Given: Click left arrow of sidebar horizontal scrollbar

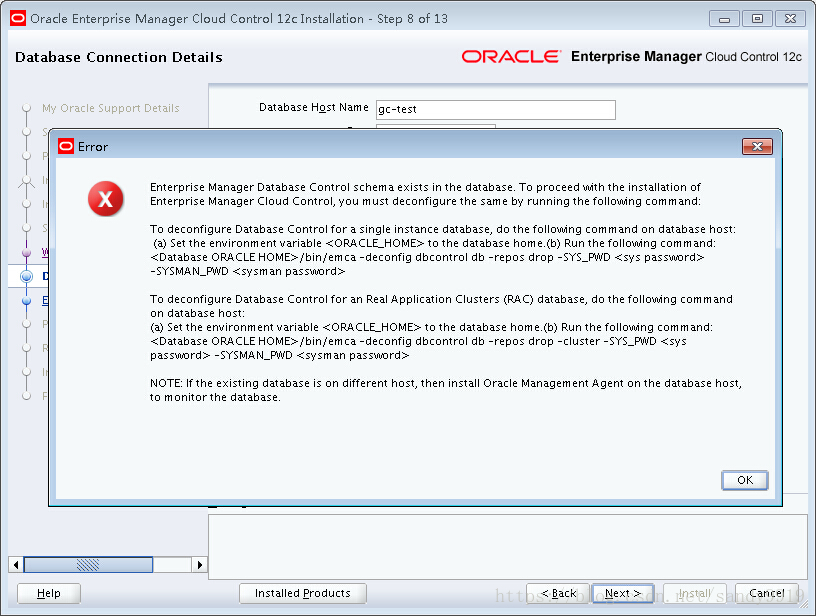Looking at the screenshot, I should coord(16,564).
